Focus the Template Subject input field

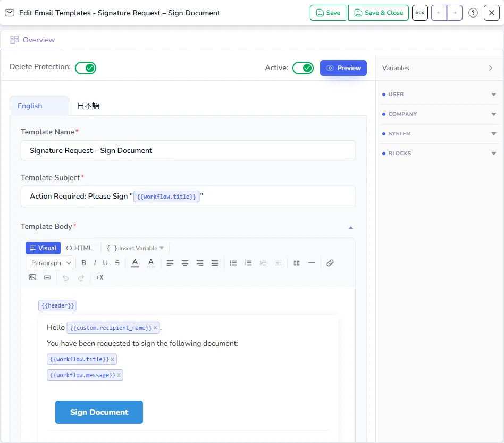click(x=188, y=197)
